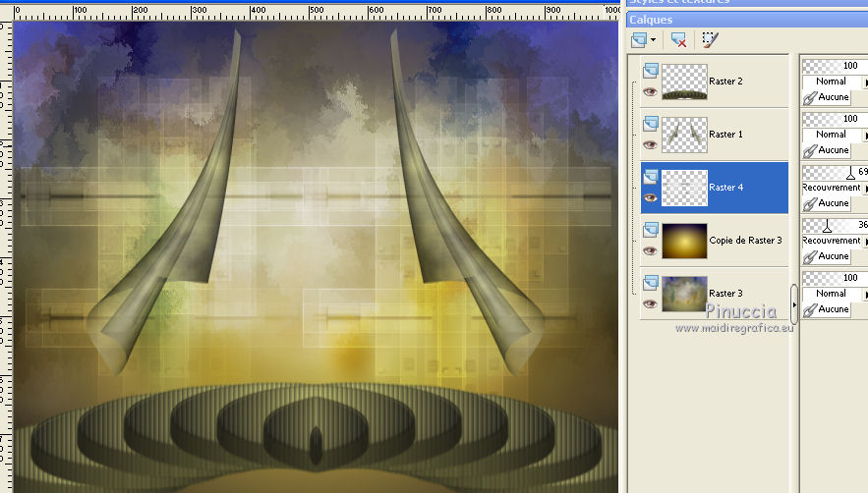Click the layers panel splitter arrow handle
The height and width of the screenshot is (493, 868).
794,304
